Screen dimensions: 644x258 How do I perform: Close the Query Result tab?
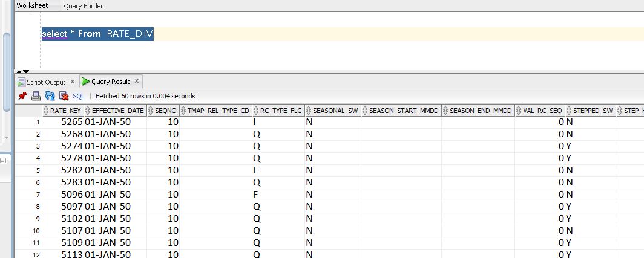137,81
